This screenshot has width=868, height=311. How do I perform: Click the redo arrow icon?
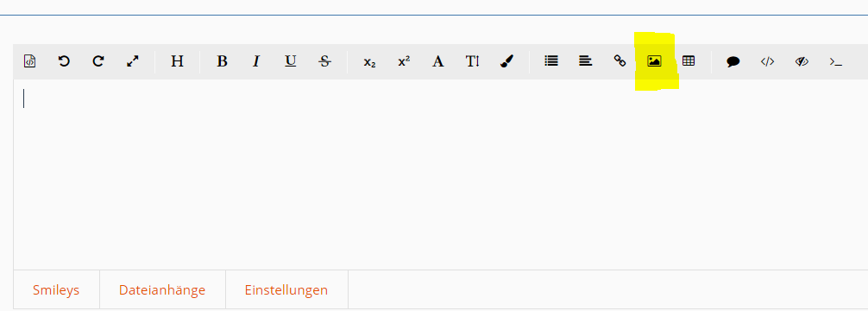[x=98, y=61]
